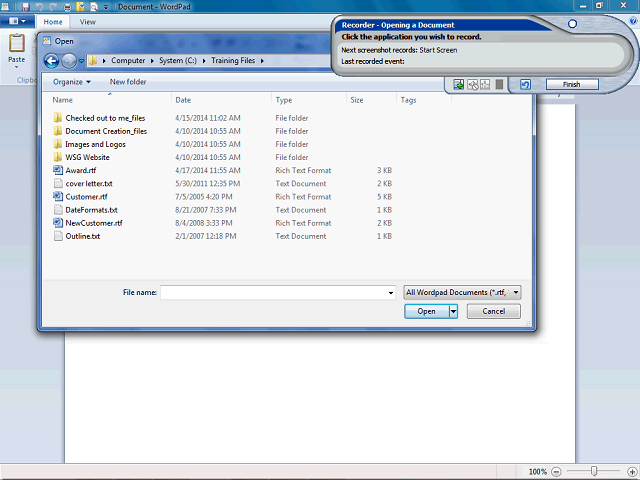Open the WordPad application menu button
Screen dimensions: 640x480
[x=17, y=21]
